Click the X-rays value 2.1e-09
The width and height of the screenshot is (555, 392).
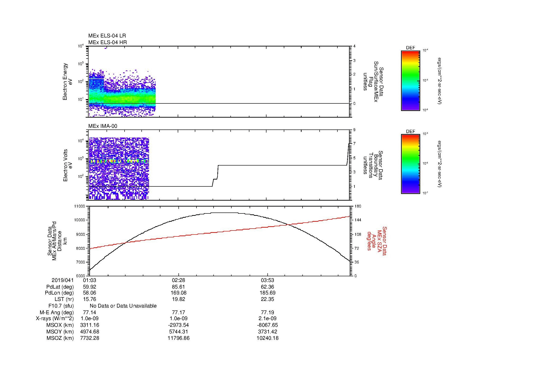pos(267,318)
